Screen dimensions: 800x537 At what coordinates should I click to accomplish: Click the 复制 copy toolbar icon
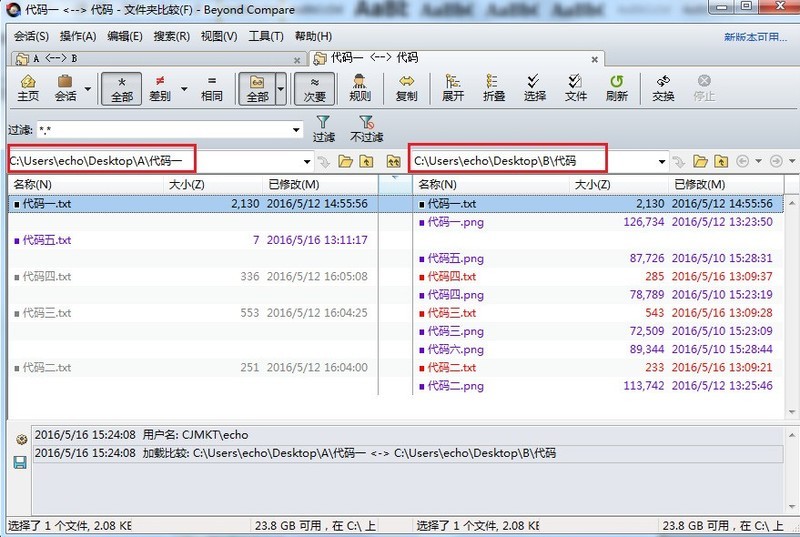(x=406, y=88)
